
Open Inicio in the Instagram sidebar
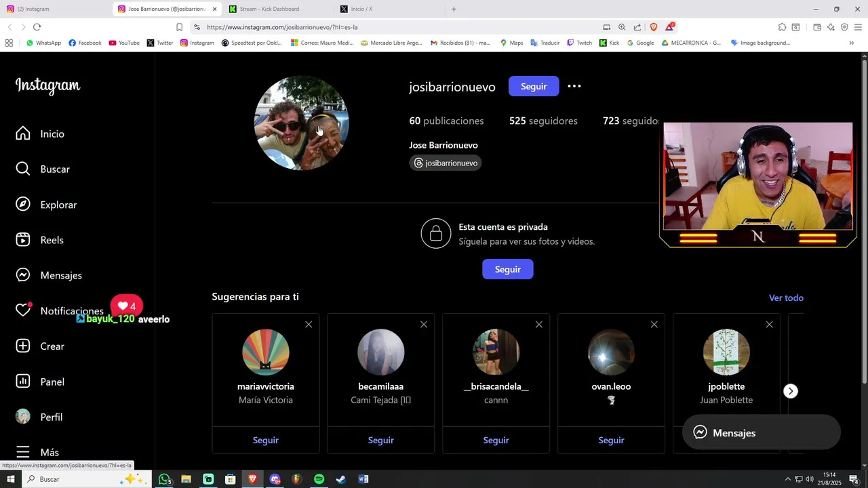[41, 134]
